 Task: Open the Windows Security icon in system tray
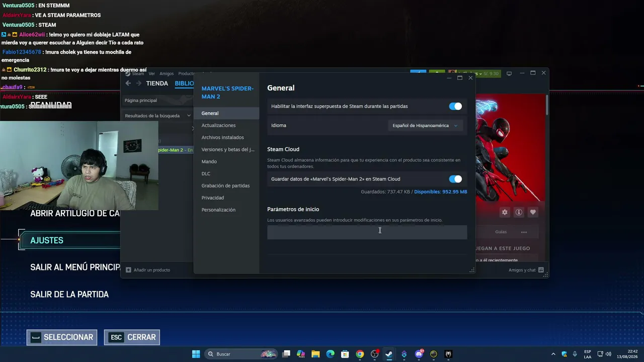[x=565, y=354]
